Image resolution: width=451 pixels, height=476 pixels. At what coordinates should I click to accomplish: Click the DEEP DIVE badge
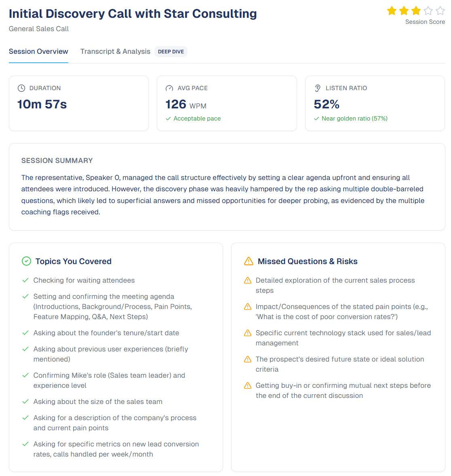coord(171,51)
